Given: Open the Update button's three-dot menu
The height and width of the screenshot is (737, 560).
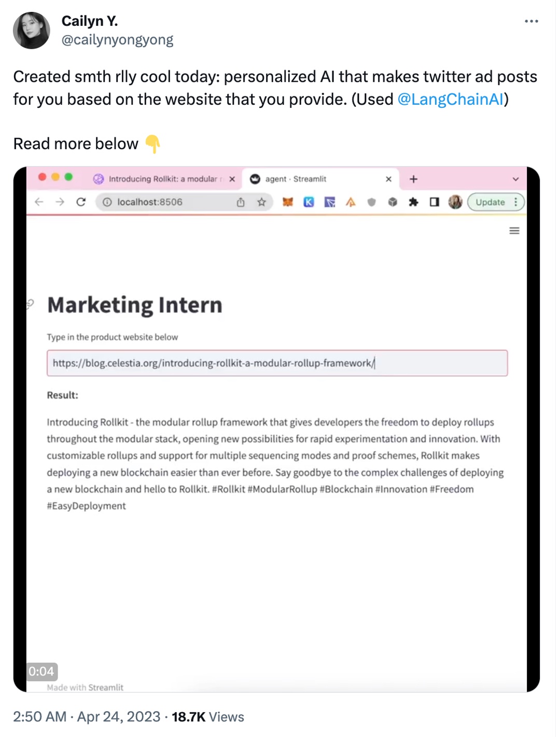Looking at the screenshot, I should (x=515, y=202).
